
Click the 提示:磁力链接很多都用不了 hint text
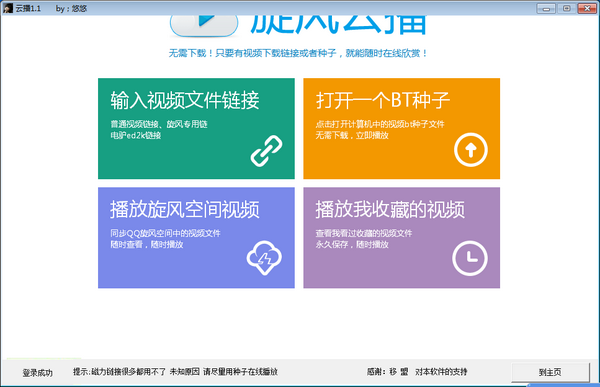click(x=175, y=372)
